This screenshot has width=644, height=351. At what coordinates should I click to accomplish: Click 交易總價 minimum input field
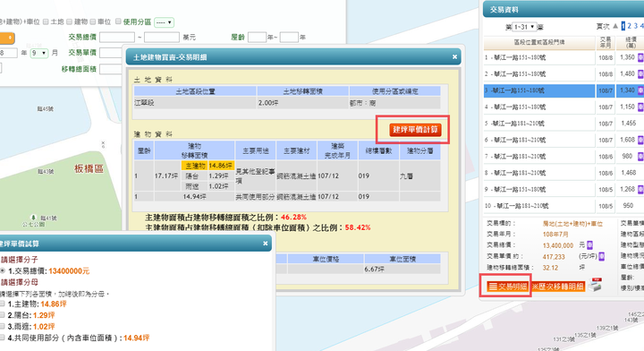click(117, 38)
